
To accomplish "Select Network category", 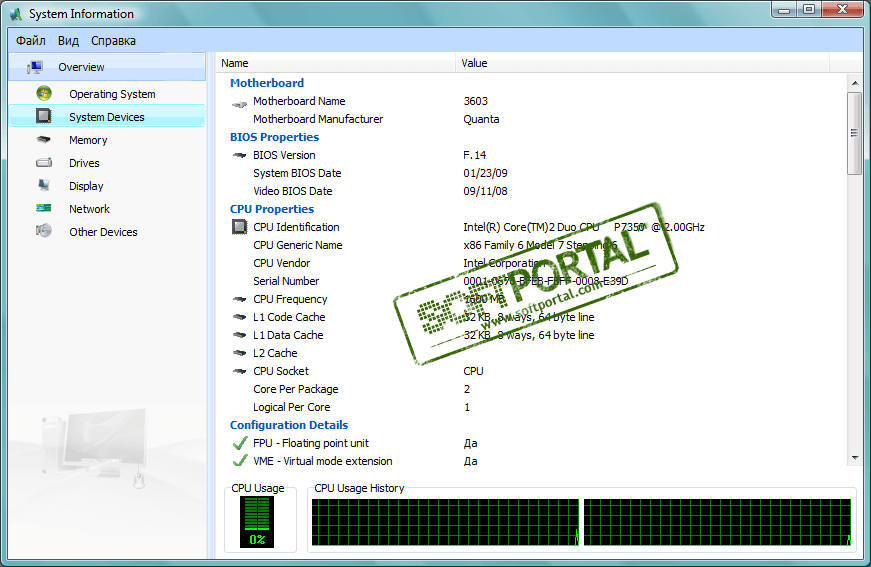I will click(x=107, y=209).
